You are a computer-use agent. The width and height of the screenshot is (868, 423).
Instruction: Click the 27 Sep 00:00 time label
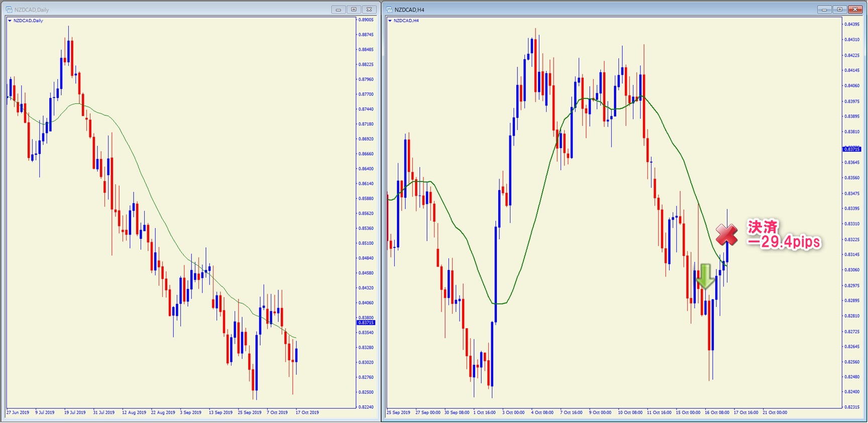pyautogui.click(x=428, y=412)
